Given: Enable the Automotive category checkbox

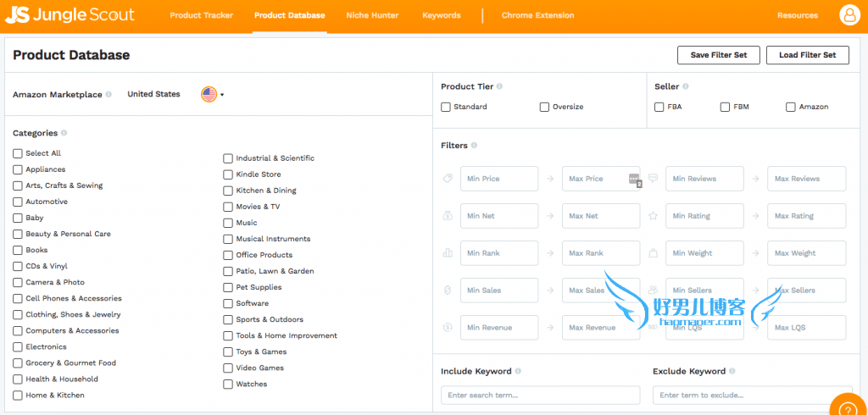Looking at the screenshot, I should [18, 202].
